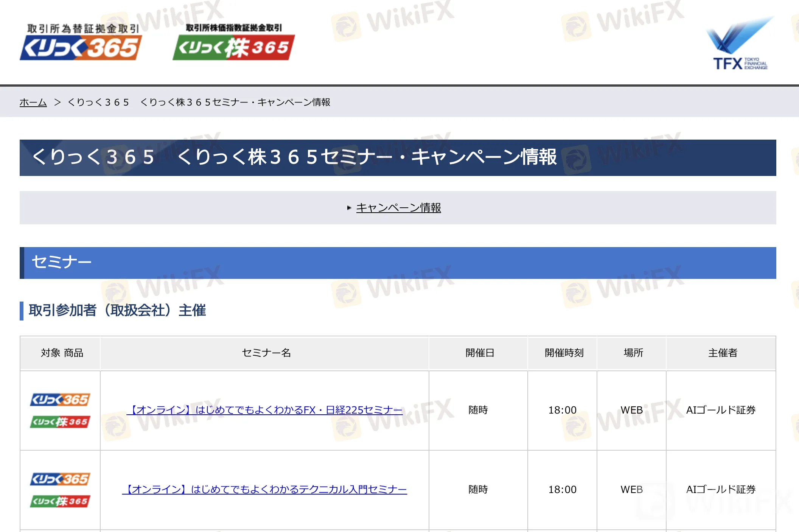Click the 開催日 column header
Screen dimensions: 799x532
pyautogui.click(x=480, y=353)
